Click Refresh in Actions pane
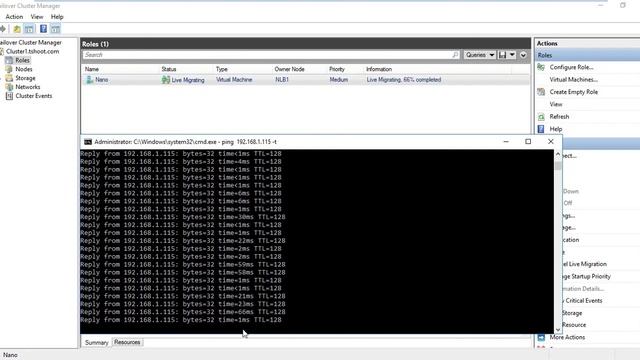Image resolution: width=640 pixels, height=360 pixels. pyautogui.click(x=559, y=117)
